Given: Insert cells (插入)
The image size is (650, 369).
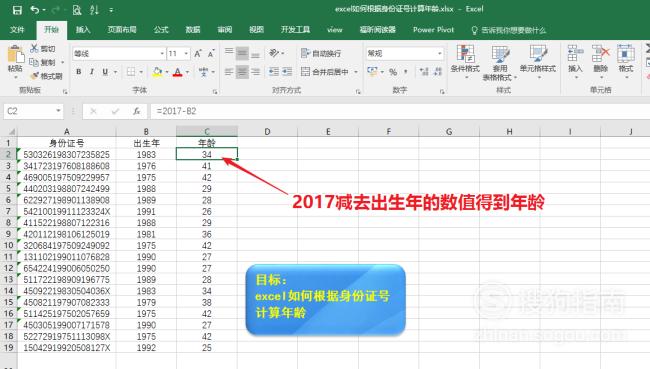Looking at the screenshot, I should pyautogui.click(x=575, y=61).
